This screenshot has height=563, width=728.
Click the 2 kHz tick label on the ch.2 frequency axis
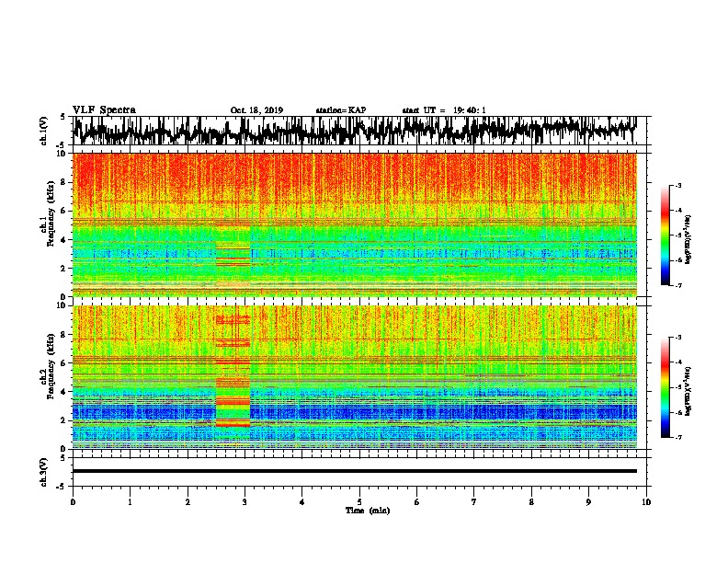coord(64,420)
